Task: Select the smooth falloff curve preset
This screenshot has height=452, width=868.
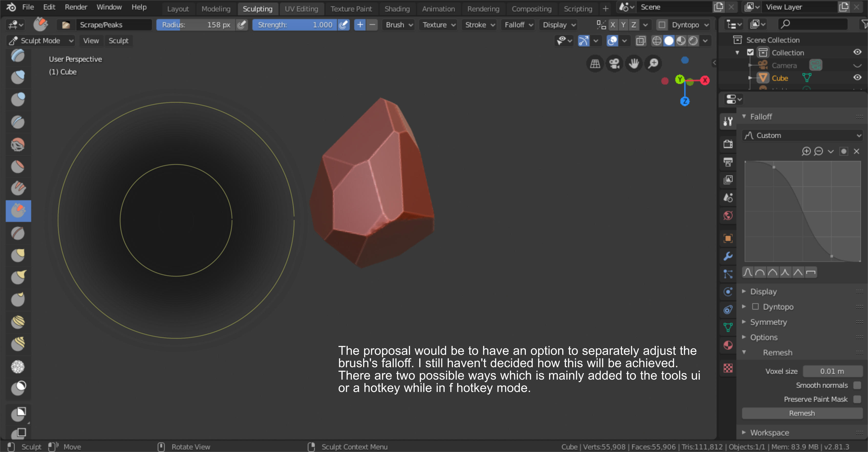Action: [x=747, y=272]
